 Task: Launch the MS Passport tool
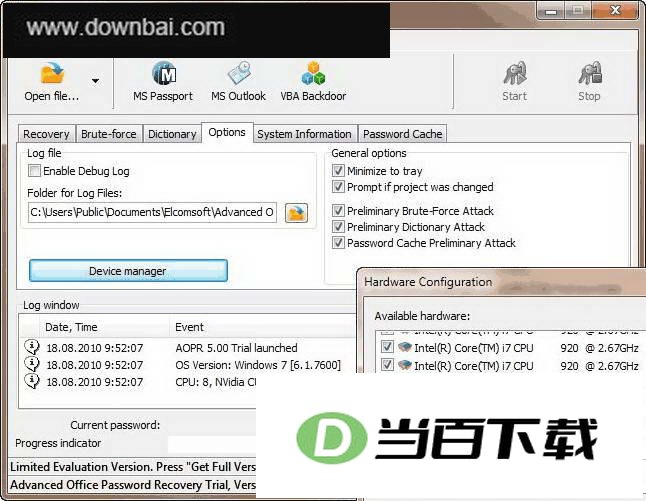pyautogui.click(x=163, y=81)
